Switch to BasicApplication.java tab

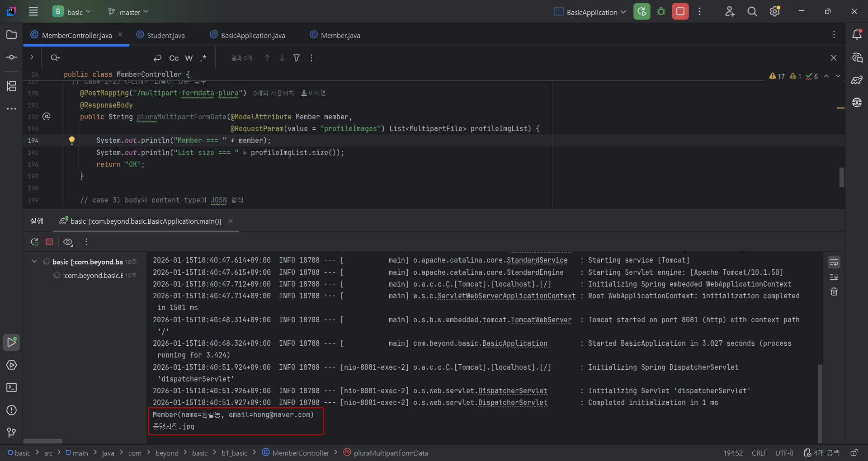(248, 35)
